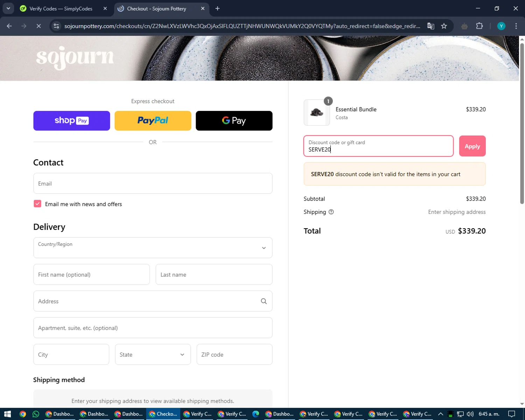The image size is (525, 420).
Task: Show hidden system tray icons
Action: coord(441,414)
